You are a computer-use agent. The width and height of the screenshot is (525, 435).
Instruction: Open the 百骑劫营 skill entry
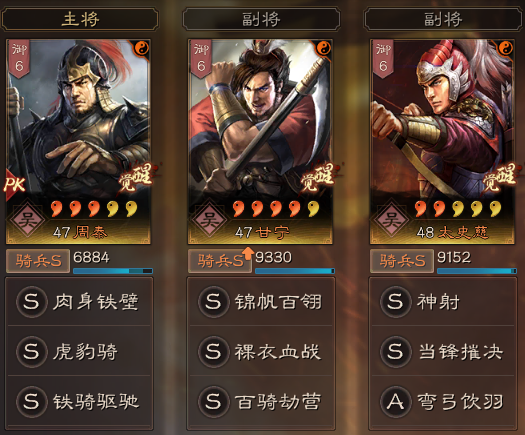point(261,401)
